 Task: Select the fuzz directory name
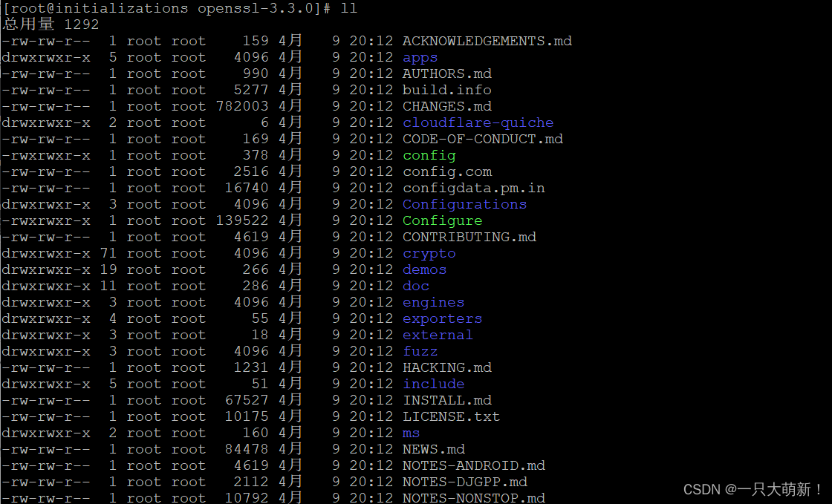pyautogui.click(x=420, y=352)
